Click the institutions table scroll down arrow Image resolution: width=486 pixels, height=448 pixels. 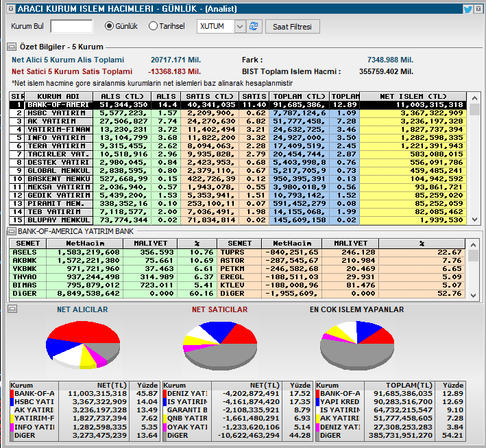[474, 220]
